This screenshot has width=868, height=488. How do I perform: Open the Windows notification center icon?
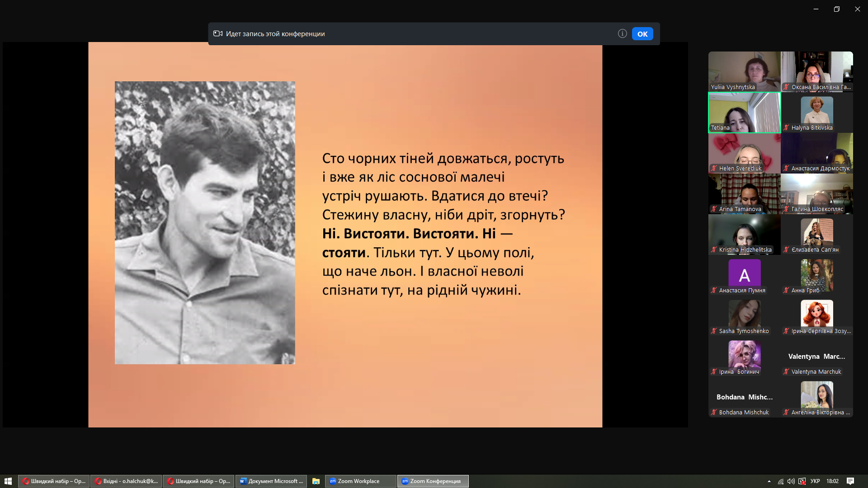(850, 481)
